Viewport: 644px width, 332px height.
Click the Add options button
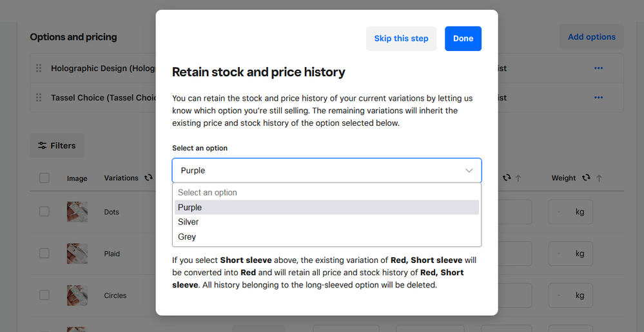coord(591,37)
